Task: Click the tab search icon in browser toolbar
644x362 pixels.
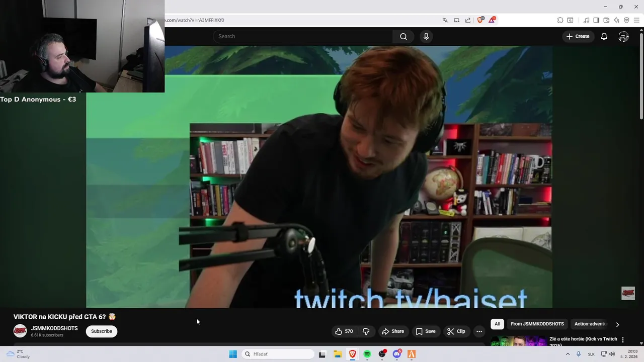Action: click(x=570, y=20)
